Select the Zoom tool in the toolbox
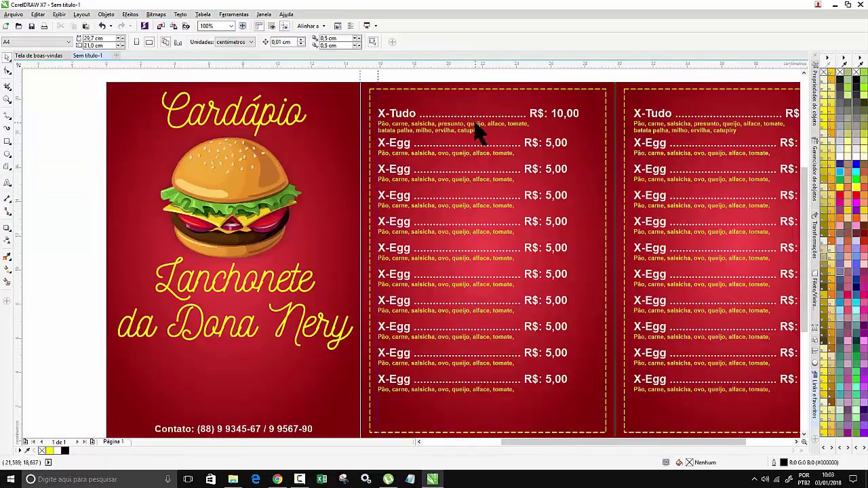 click(x=7, y=99)
